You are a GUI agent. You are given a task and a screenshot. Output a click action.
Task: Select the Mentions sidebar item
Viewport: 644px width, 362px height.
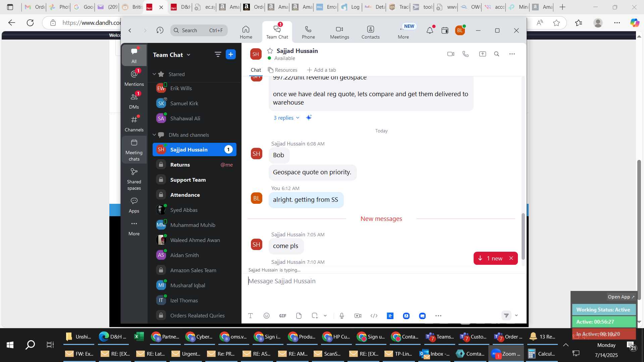pos(134,77)
